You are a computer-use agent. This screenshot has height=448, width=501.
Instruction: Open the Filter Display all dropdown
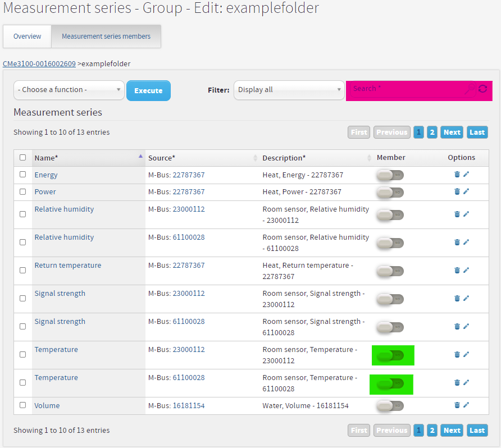[289, 90]
